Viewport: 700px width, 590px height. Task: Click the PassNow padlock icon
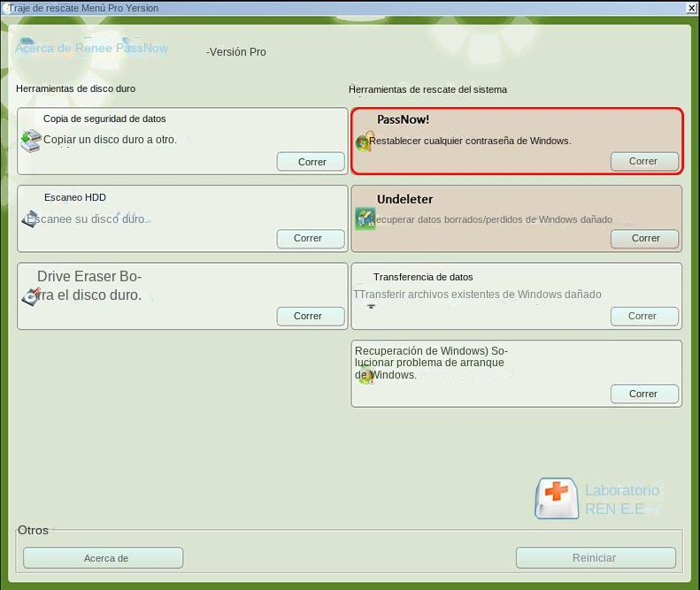click(365, 141)
